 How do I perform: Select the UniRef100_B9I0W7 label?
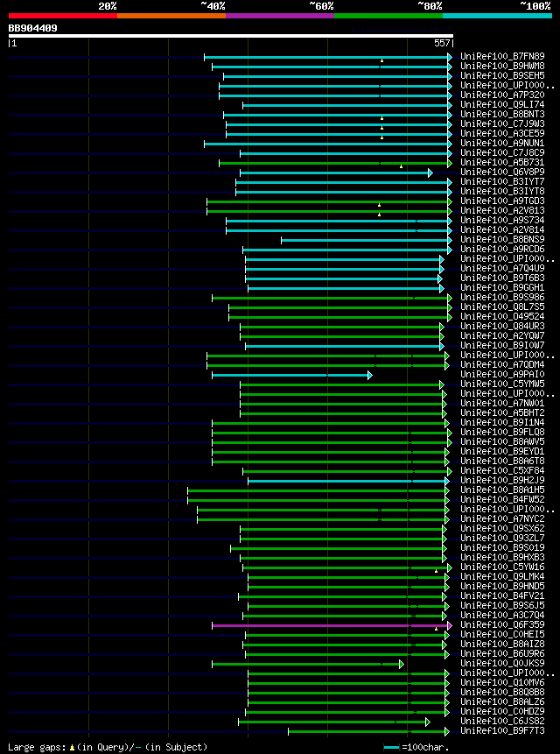502,345
